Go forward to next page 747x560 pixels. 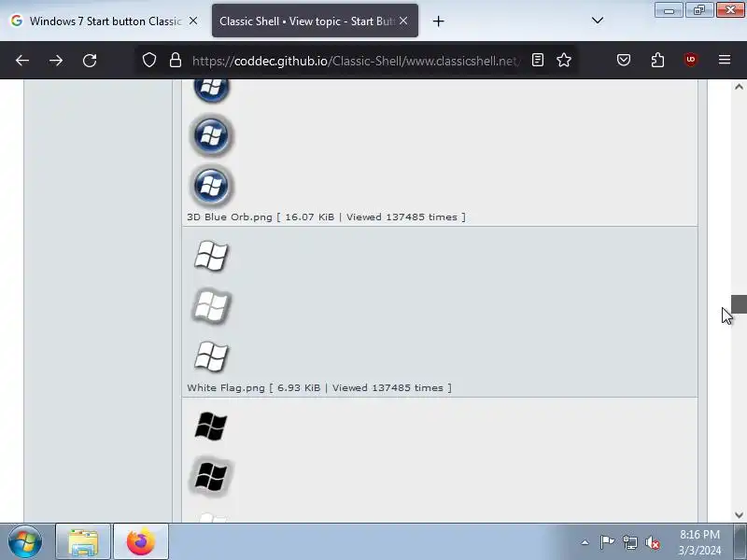56,61
